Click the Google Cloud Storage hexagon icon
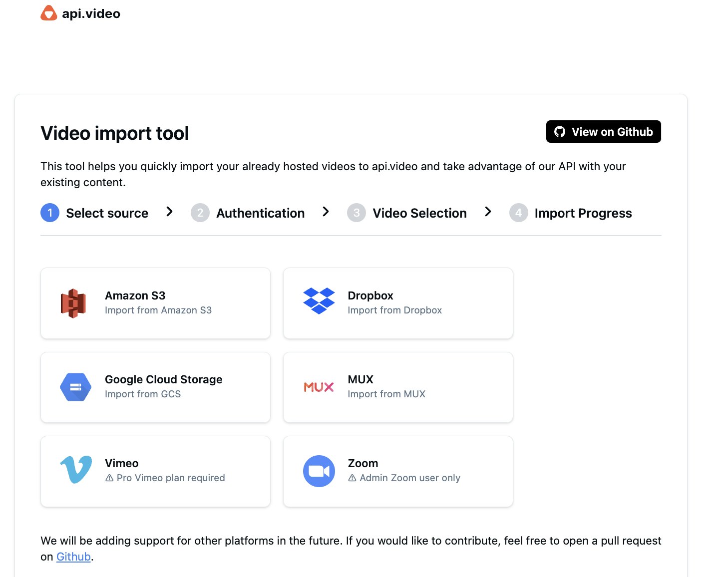 [75, 387]
